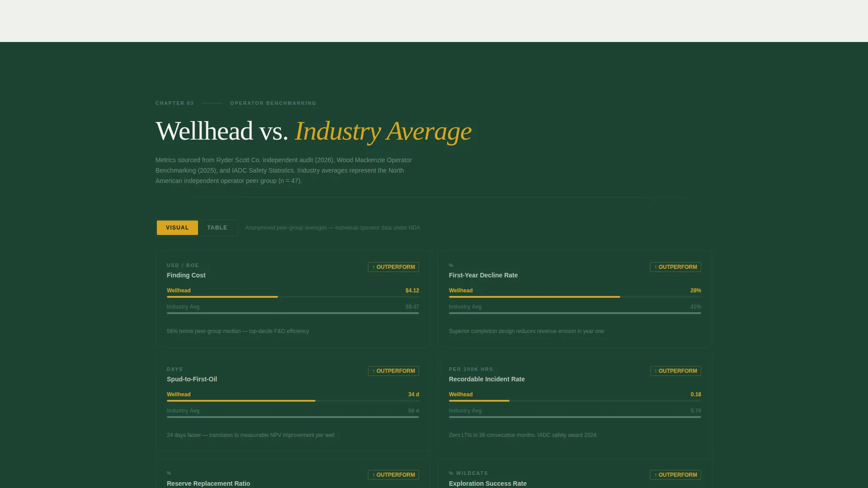Image resolution: width=868 pixels, height=488 pixels.
Task: Click the First-Year Decline Rate title
Action: [x=483, y=275]
